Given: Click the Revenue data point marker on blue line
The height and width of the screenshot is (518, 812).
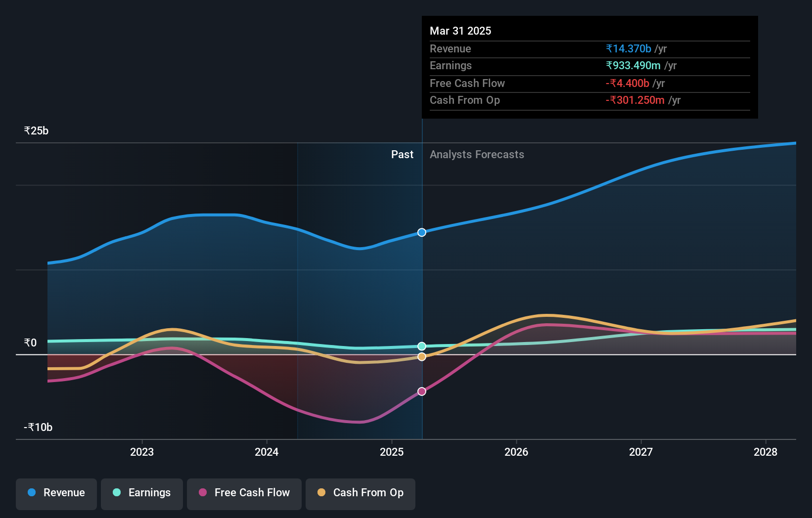Looking at the screenshot, I should (422, 232).
